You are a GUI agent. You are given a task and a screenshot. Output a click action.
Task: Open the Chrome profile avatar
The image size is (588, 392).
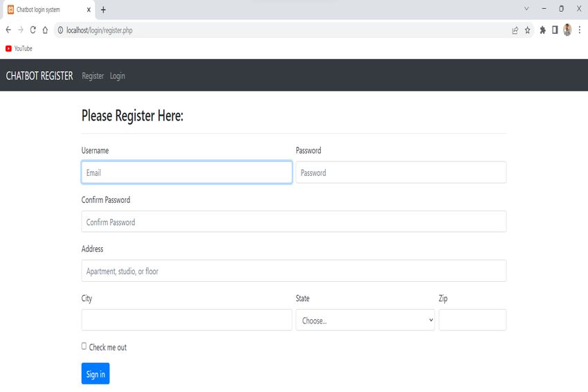[567, 30]
